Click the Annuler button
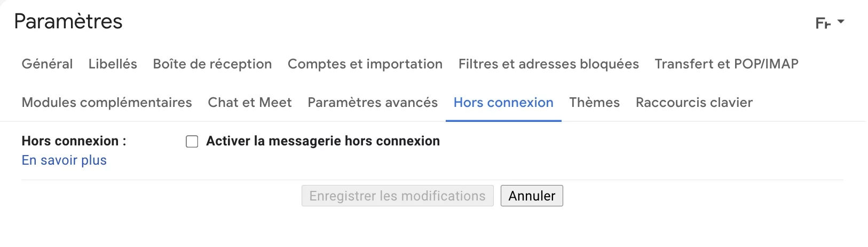This screenshot has height=247, width=868. point(532,196)
